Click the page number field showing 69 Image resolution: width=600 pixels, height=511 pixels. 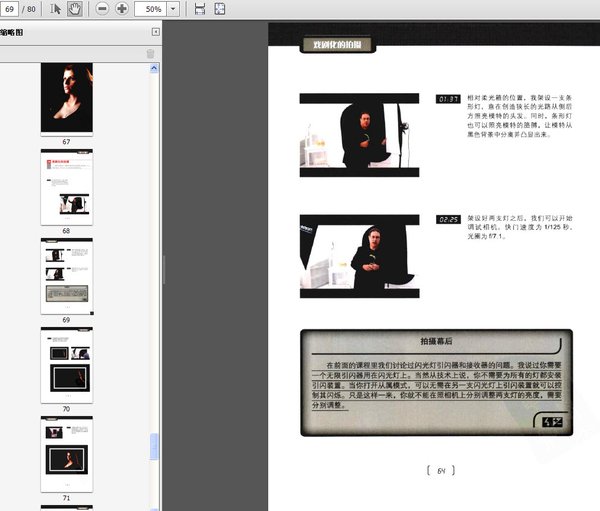tap(9, 9)
